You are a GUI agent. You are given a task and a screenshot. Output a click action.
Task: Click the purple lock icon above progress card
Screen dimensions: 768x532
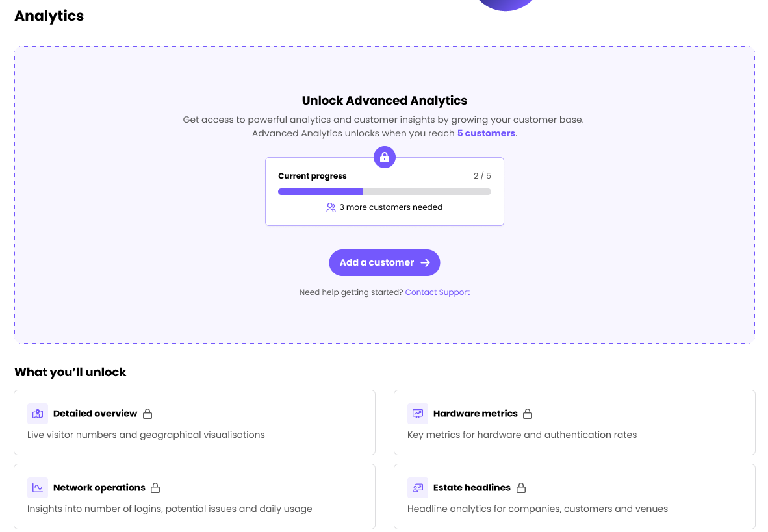click(x=385, y=157)
